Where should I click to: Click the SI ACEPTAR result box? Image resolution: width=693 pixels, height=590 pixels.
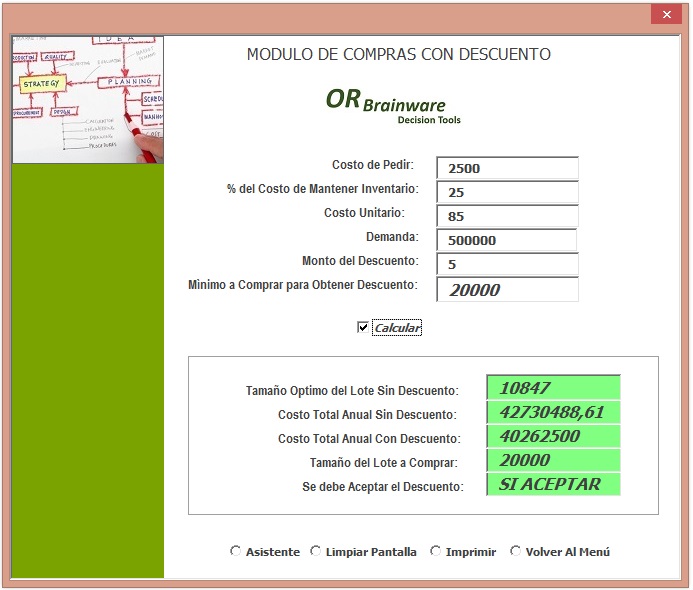point(553,484)
